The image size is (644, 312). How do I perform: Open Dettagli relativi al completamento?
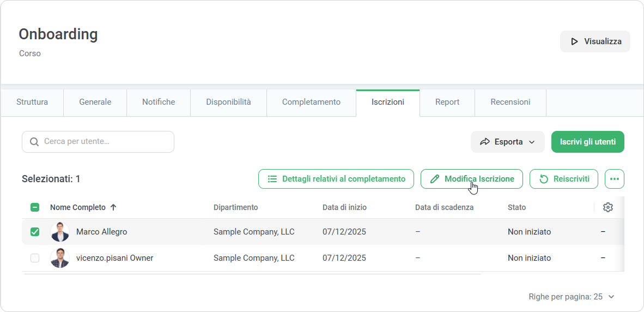tap(336, 179)
